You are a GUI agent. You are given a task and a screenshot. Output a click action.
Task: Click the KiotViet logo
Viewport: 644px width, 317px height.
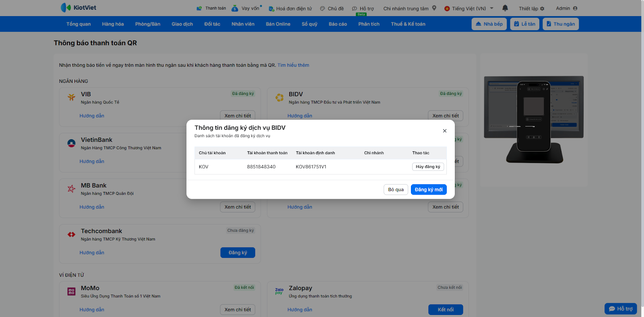pyautogui.click(x=78, y=8)
